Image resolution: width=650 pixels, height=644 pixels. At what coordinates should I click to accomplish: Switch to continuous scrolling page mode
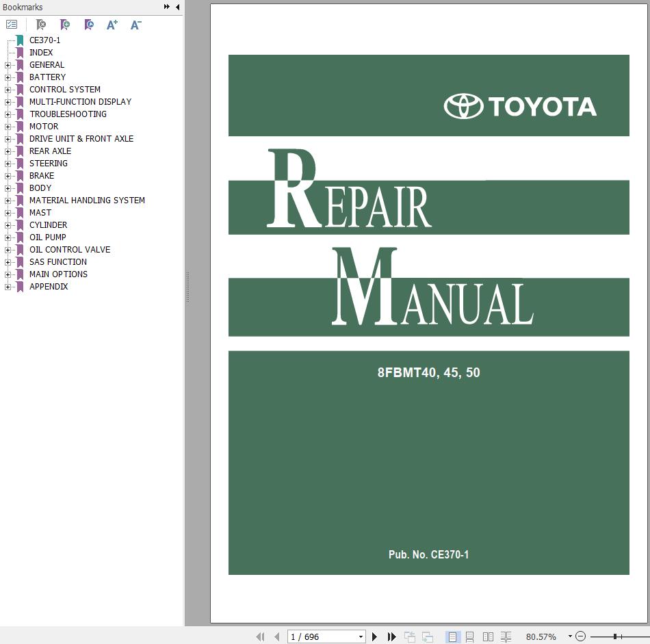pos(471,636)
